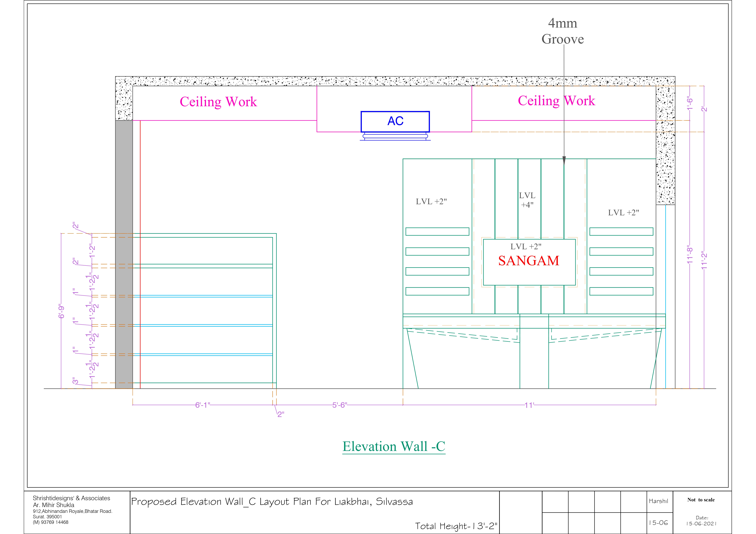The height and width of the screenshot is (534, 756).
Task: Click the Shrishtidesigns' & Associates firm name
Action: click(x=71, y=498)
